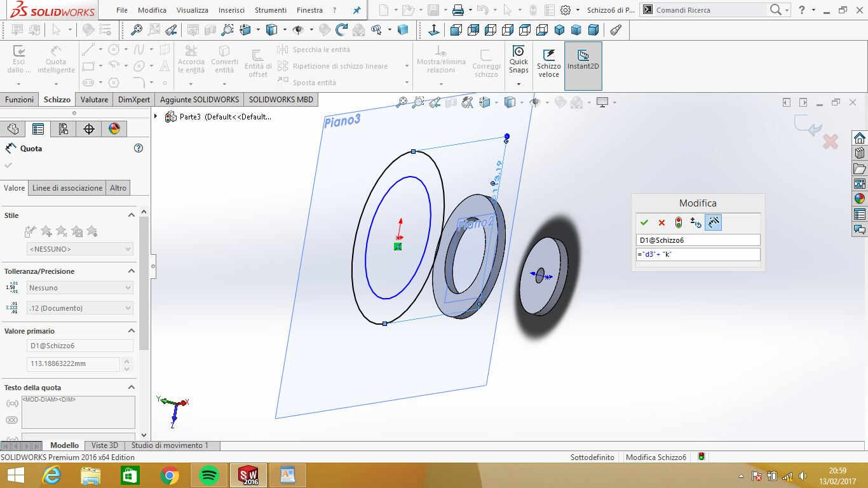Accept the value with the green checkmark in Modifica
The width and height of the screenshot is (868, 488).
click(x=644, y=222)
